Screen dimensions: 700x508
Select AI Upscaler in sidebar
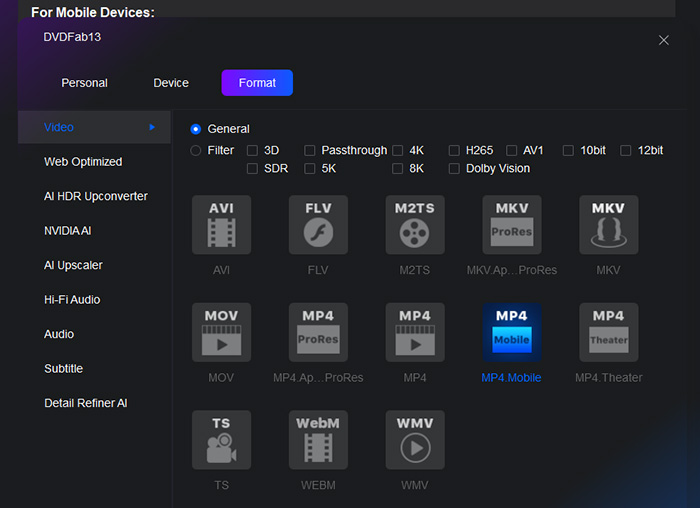point(73,265)
